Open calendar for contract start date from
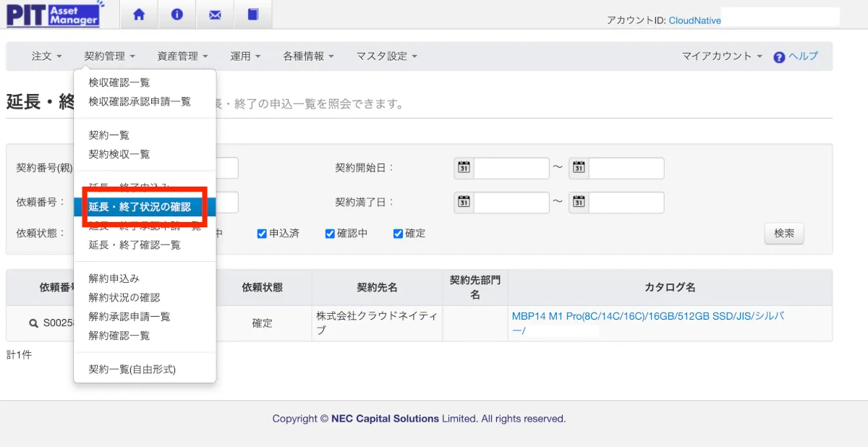 coord(464,168)
